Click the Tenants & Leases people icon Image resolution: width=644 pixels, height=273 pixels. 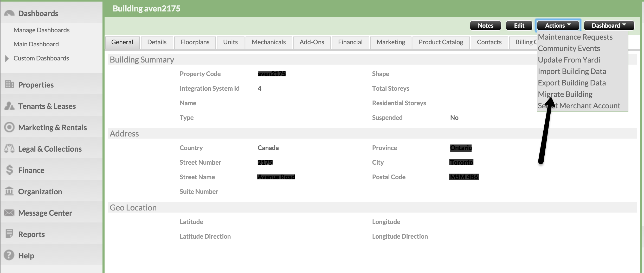tap(9, 106)
